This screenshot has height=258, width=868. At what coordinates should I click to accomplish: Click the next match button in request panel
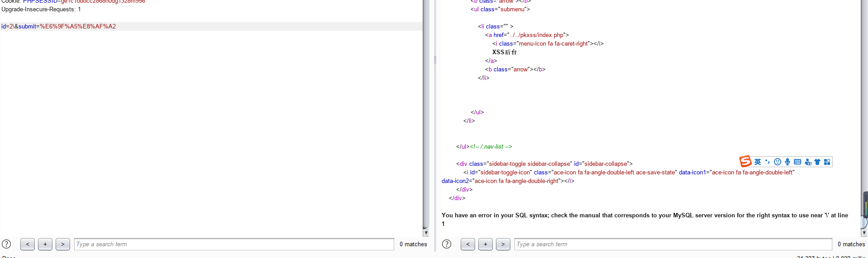[63, 244]
